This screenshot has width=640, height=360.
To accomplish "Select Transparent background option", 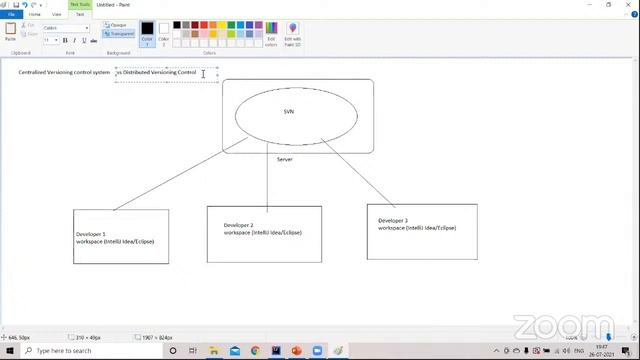I will click(118, 34).
